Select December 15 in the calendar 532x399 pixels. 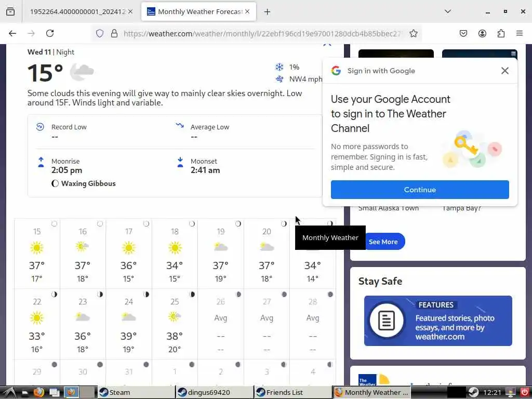click(37, 254)
